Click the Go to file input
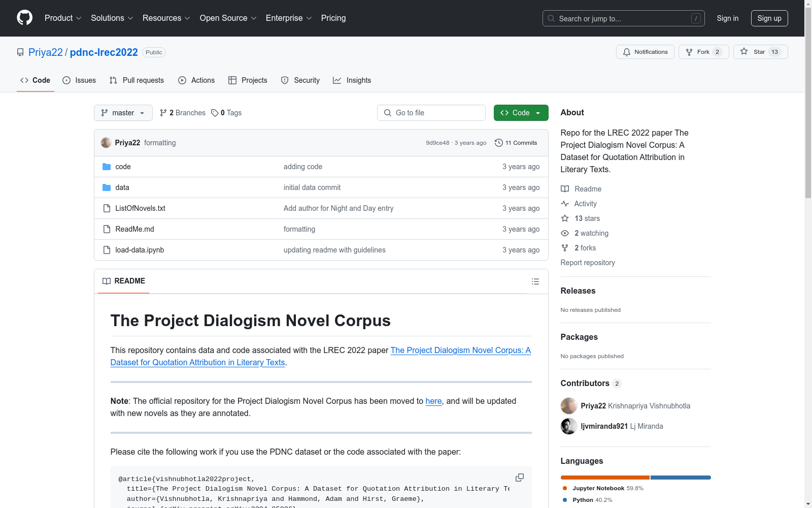Image resolution: width=812 pixels, height=508 pixels. tap(431, 113)
